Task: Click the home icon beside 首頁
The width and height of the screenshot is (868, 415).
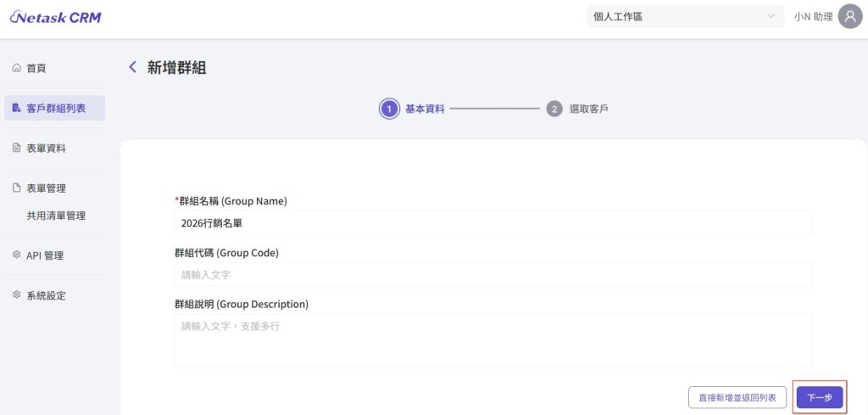Action: [x=16, y=68]
